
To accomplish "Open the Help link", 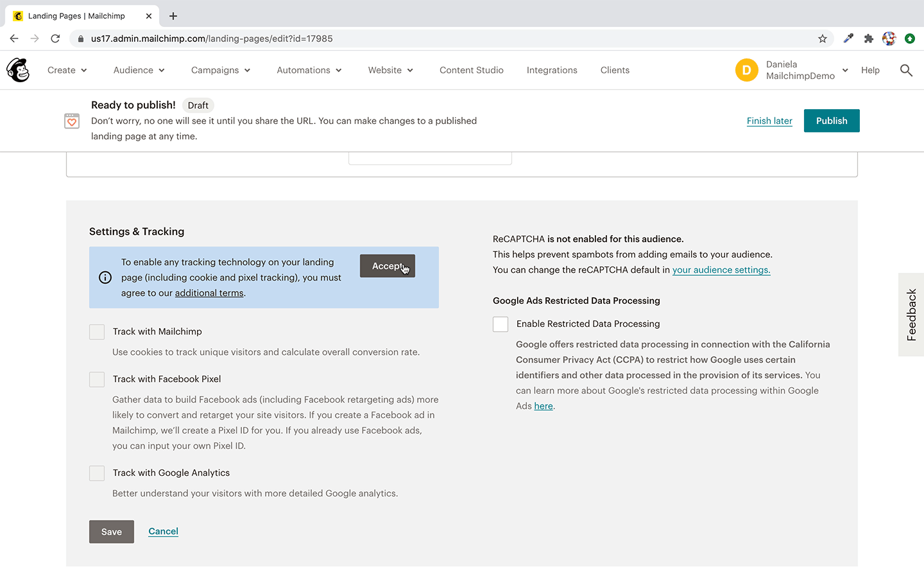I will point(870,70).
